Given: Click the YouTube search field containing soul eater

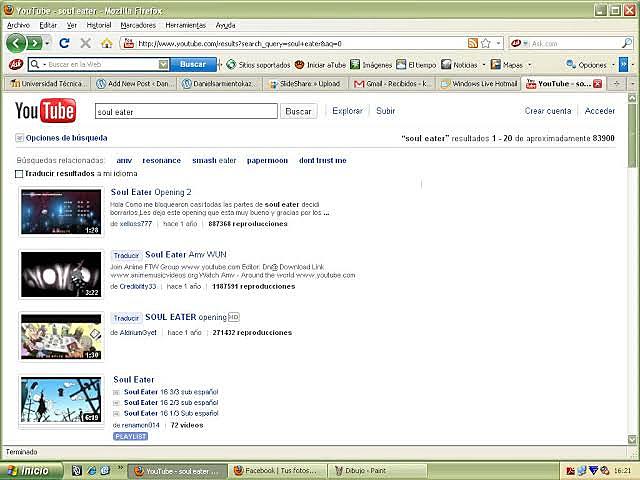Looking at the screenshot, I should (x=186, y=111).
